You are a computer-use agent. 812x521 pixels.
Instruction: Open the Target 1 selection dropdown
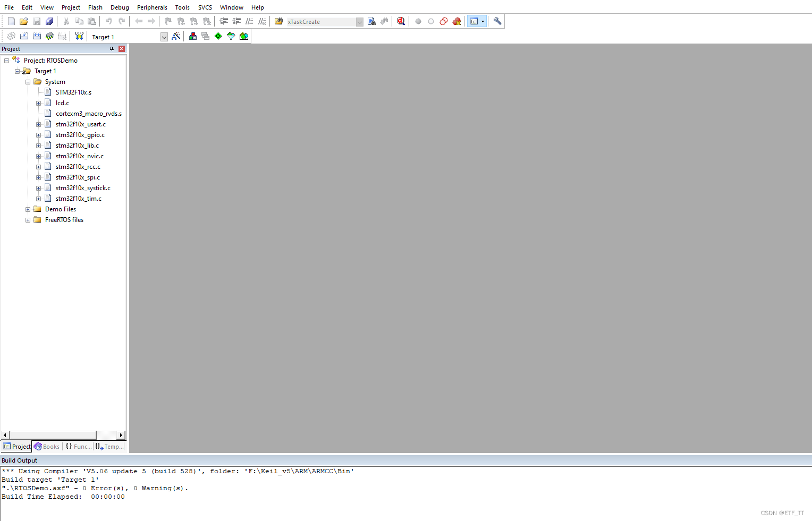tap(164, 37)
